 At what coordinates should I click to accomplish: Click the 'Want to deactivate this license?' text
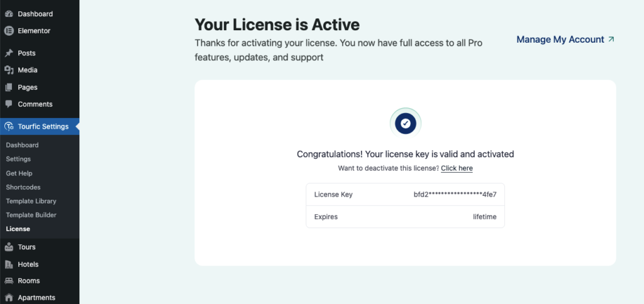pos(389,168)
